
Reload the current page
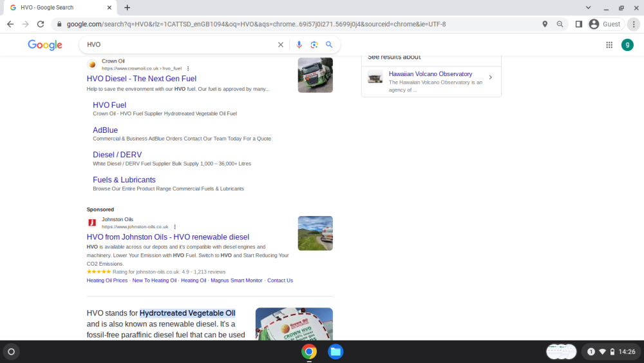pyautogui.click(x=41, y=25)
